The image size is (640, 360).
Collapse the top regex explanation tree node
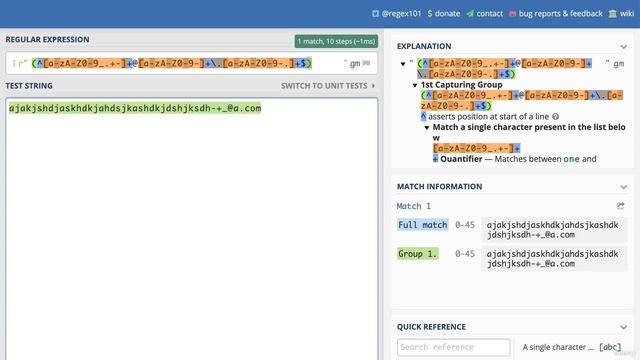[x=403, y=64]
